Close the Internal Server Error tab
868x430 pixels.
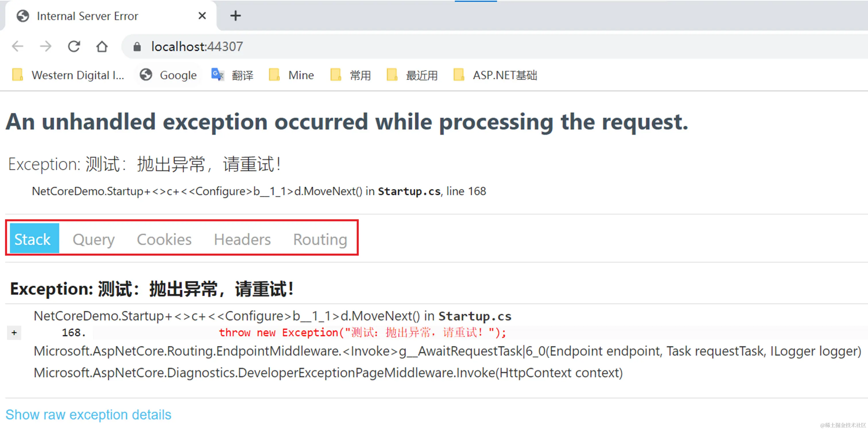(202, 15)
